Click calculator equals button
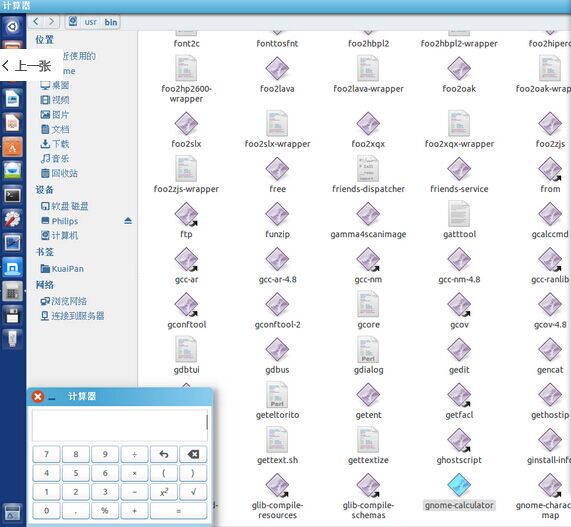571x527 pixels. click(x=178, y=511)
